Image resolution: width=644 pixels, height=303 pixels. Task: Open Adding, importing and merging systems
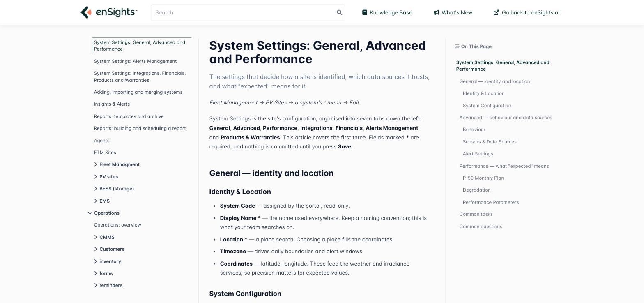[x=138, y=92]
